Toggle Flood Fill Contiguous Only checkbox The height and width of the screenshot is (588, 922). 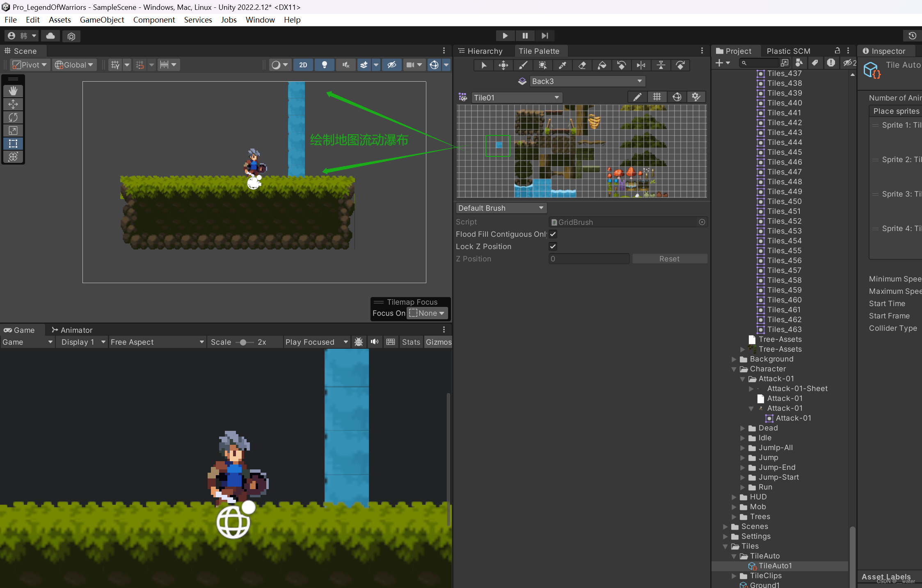click(553, 234)
